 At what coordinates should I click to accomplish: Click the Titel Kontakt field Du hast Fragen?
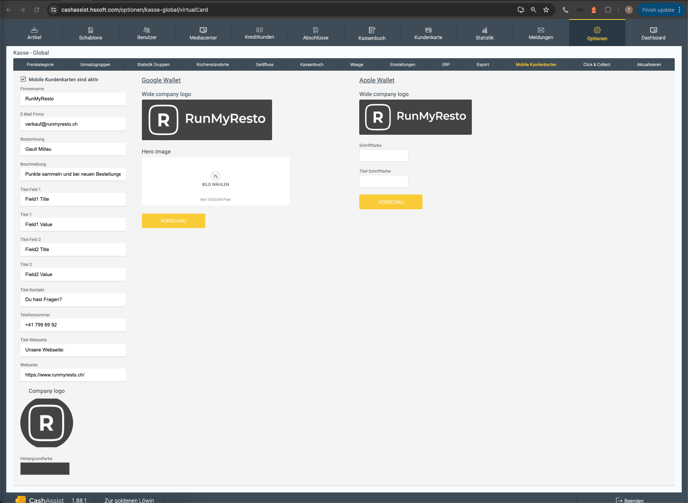pyautogui.click(x=73, y=299)
